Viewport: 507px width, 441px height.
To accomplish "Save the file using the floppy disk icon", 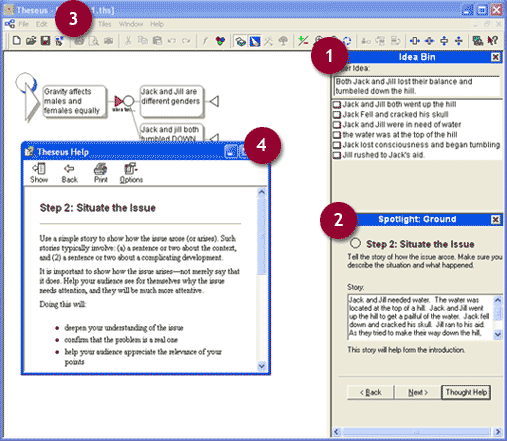I will (45, 41).
